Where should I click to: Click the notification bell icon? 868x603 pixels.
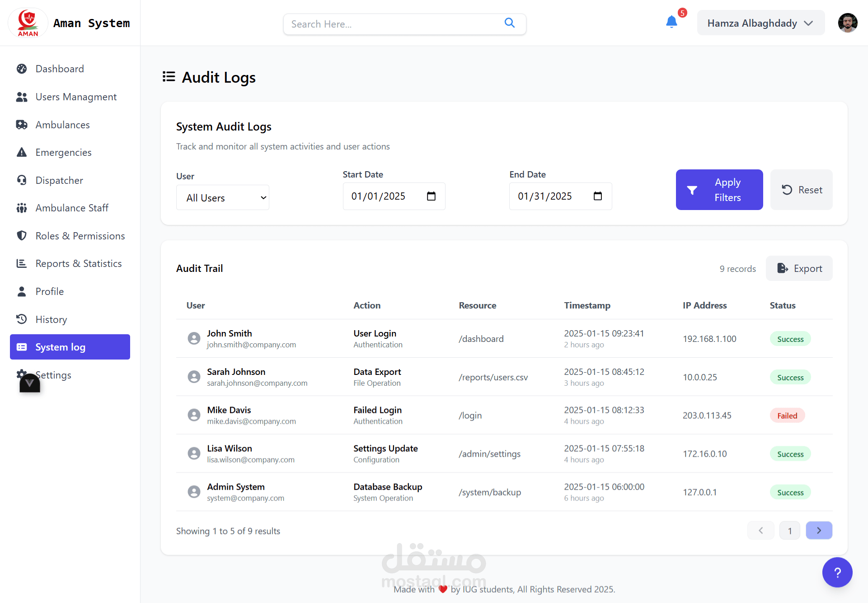(671, 22)
